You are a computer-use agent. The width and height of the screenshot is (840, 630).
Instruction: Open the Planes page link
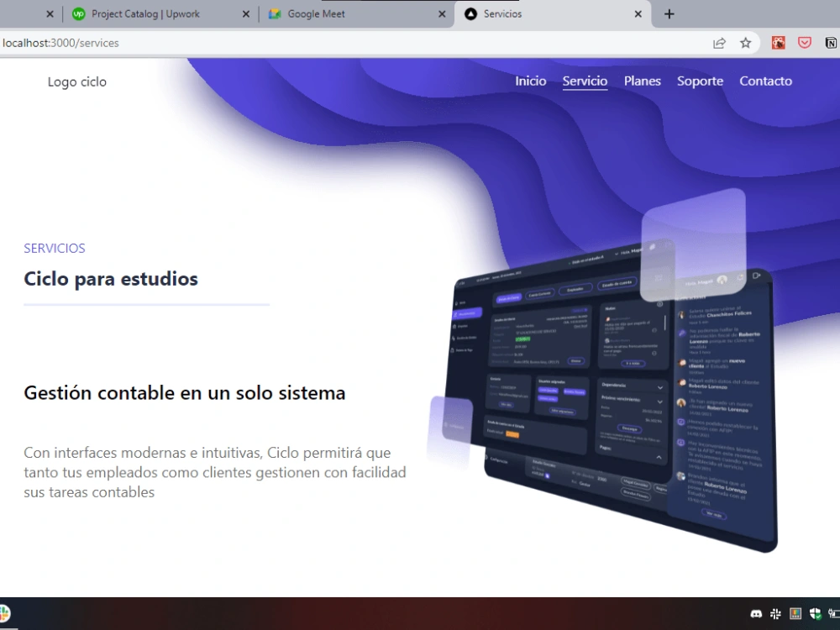[x=642, y=81]
